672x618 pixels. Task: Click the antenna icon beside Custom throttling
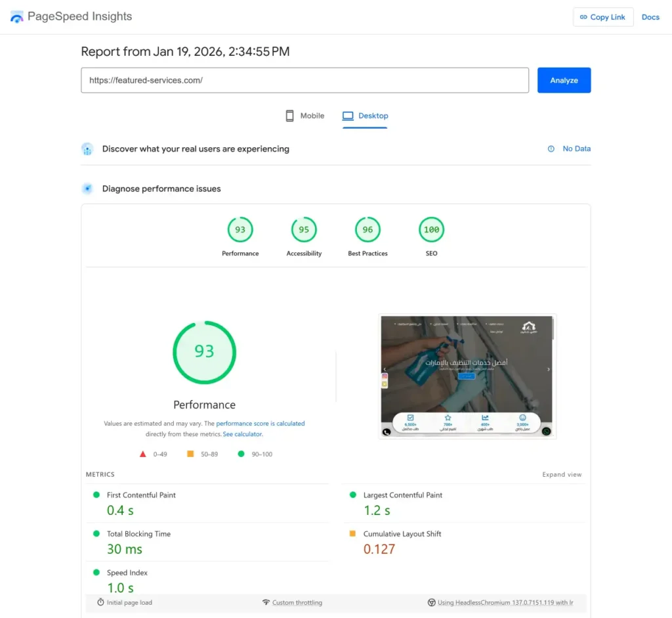(265, 602)
